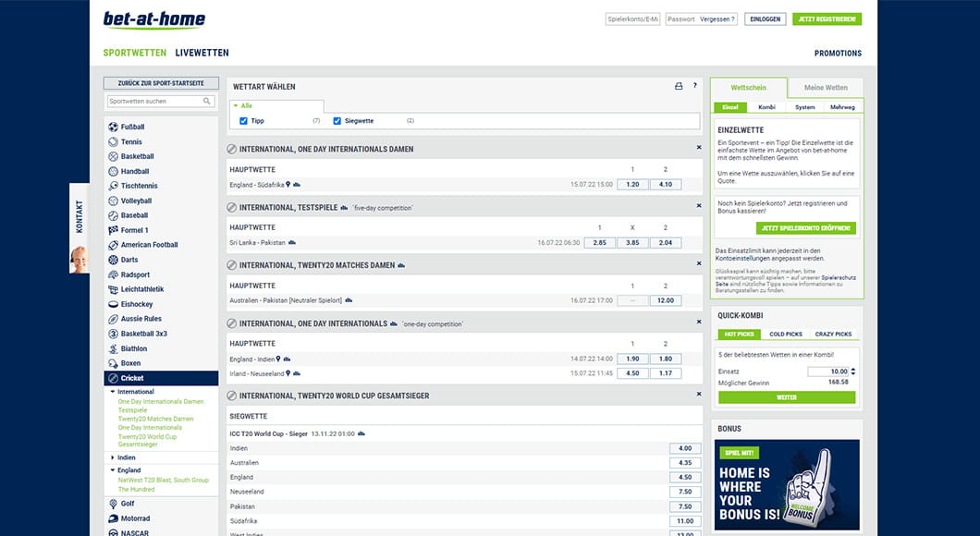This screenshot has height=536, width=980.
Task: Open the Basketball sport icon
Action: pyautogui.click(x=113, y=156)
